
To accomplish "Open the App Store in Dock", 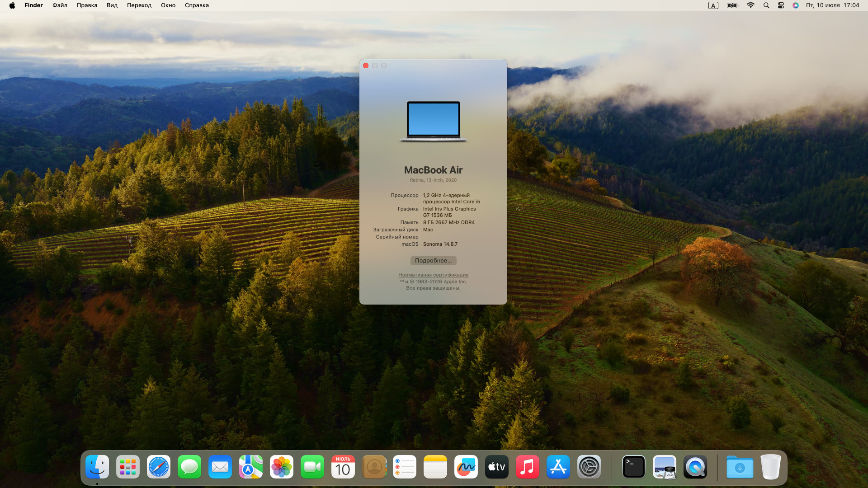I will coord(558,467).
